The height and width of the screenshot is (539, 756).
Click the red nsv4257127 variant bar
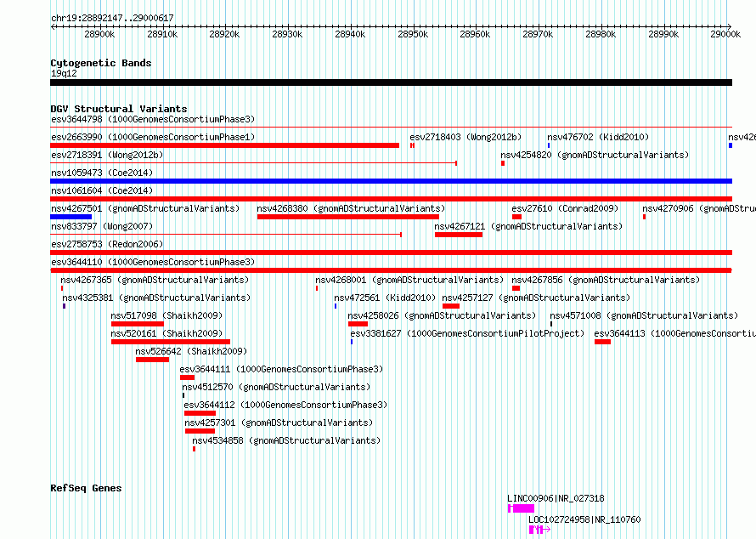(x=451, y=306)
